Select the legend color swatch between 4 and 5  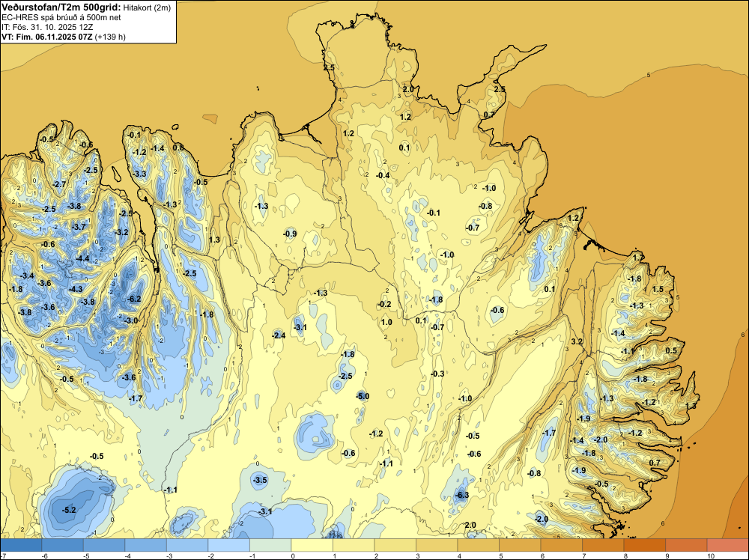478,545
